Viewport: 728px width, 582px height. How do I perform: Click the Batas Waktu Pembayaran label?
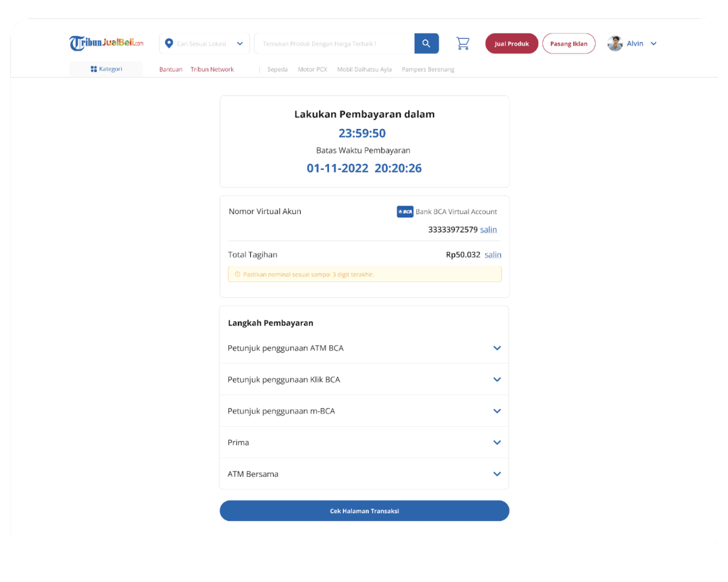(363, 151)
